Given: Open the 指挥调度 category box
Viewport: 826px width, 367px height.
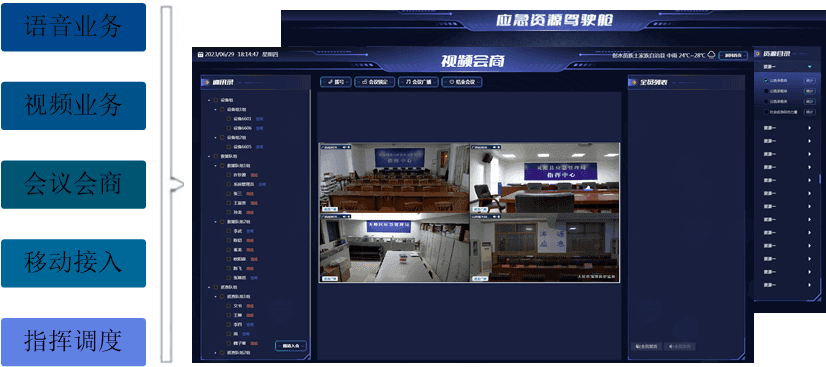Looking at the screenshot, I should click(73, 342).
